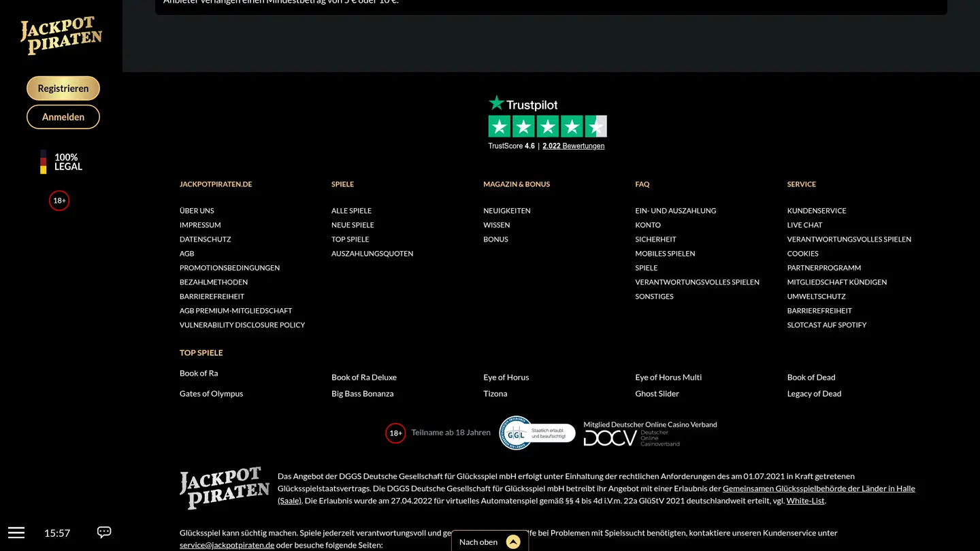980x551 pixels.
Task: Open the Book of Ra Deluxe link
Action: point(364,378)
